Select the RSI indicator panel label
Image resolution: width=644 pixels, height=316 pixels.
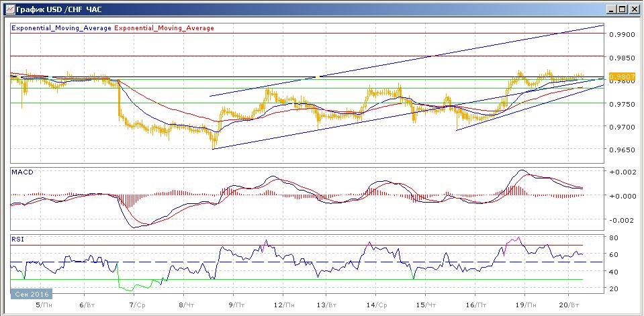click(17, 238)
